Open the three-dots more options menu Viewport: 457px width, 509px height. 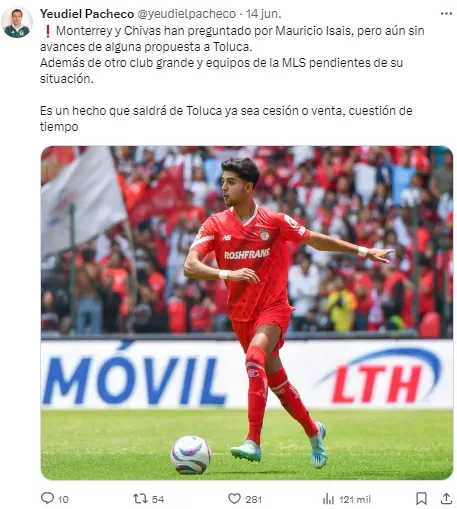[x=446, y=14]
